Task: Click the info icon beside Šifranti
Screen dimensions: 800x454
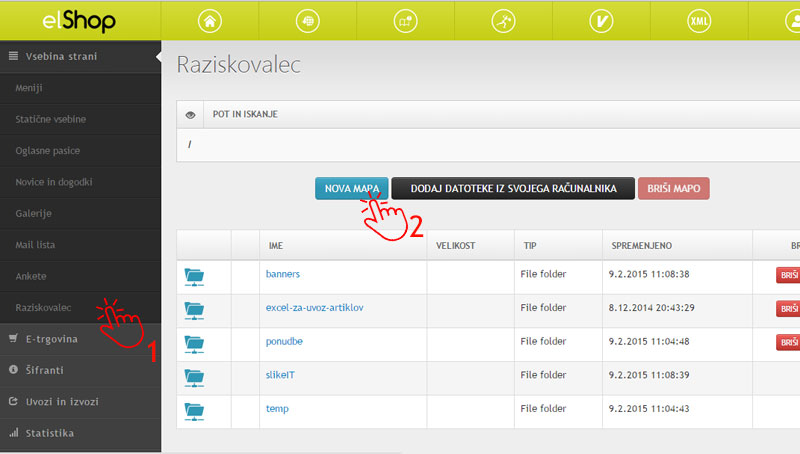Action: point(13,369)
